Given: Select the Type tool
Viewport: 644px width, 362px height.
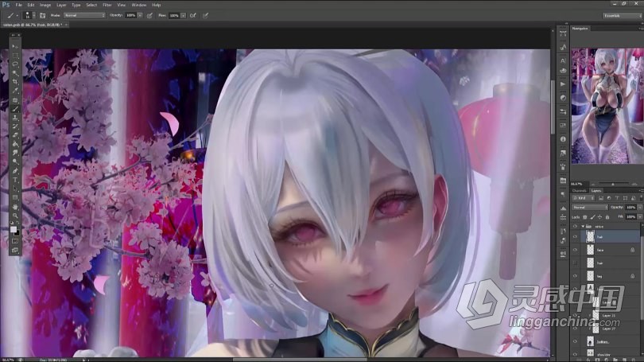Looking at the screenshot, I should [15, 180].
